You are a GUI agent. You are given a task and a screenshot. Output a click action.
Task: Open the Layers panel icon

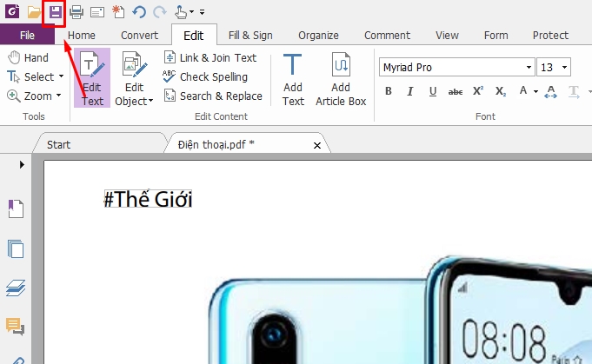(16, 288)
